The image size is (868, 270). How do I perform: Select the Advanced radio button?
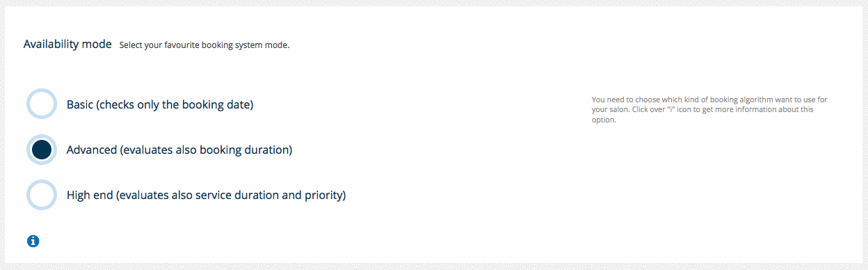coord(41,150)
